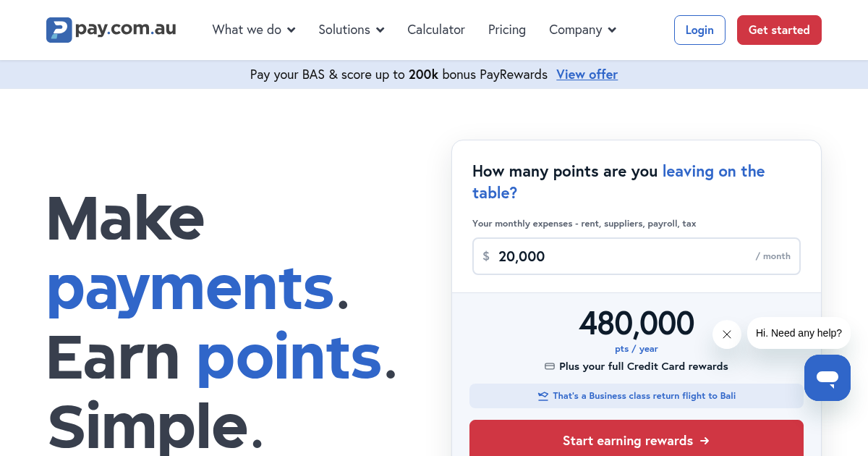Click the arrow on the Start earning rewards button
This screenshot has width=868, height=456.
click(705, 441)
